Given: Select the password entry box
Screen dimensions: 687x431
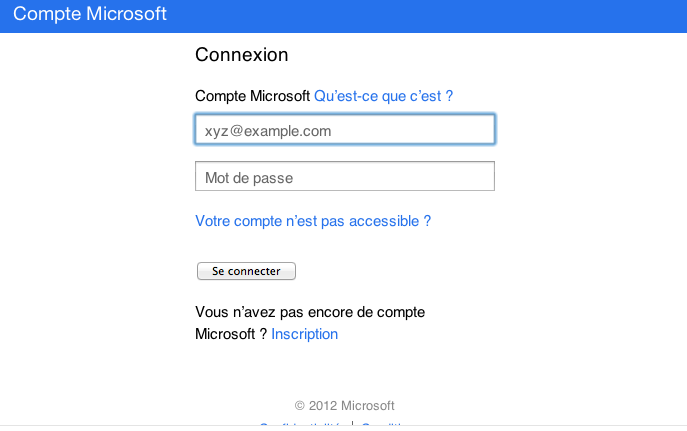Looking at the screenshot, I should click(344, 177).
